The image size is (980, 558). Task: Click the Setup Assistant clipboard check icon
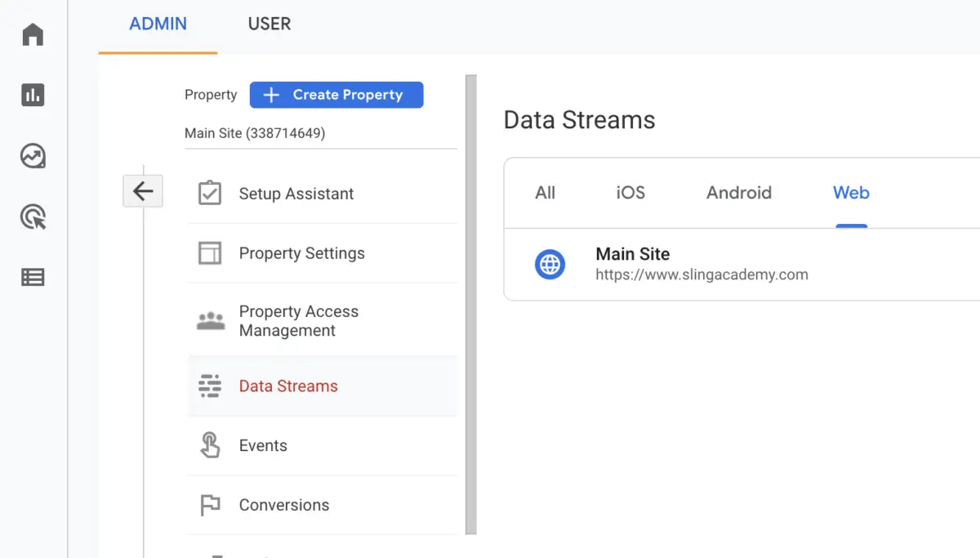[210, 194]
